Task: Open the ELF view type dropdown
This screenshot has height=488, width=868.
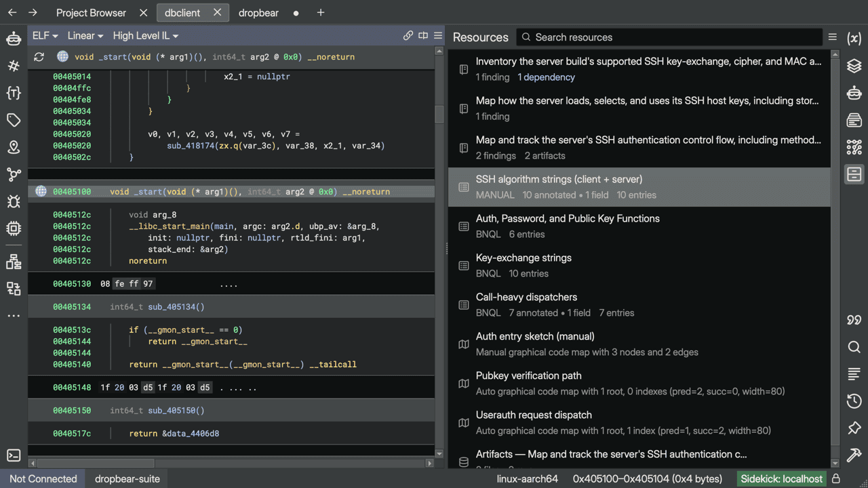Action: click(x=45, y=36)
